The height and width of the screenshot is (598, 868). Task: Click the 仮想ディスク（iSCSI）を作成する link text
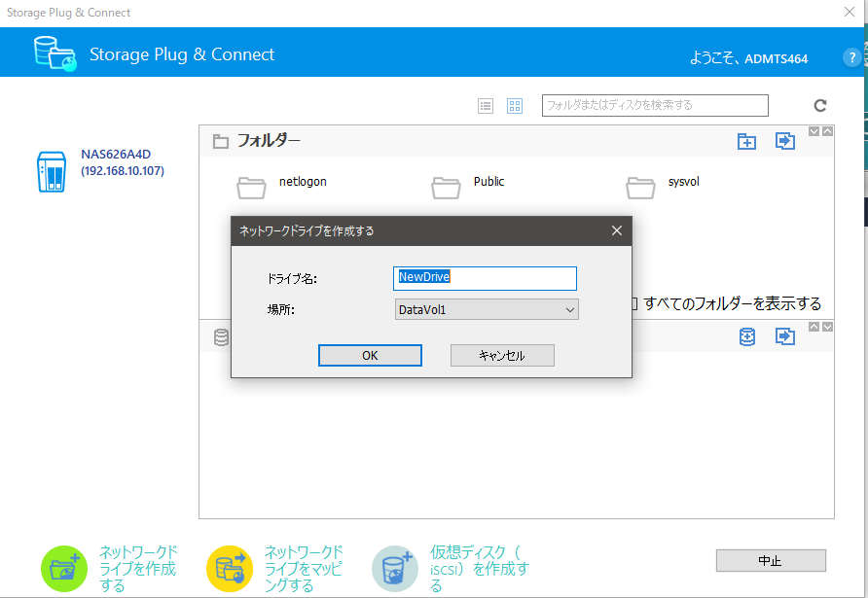point(480,568)
